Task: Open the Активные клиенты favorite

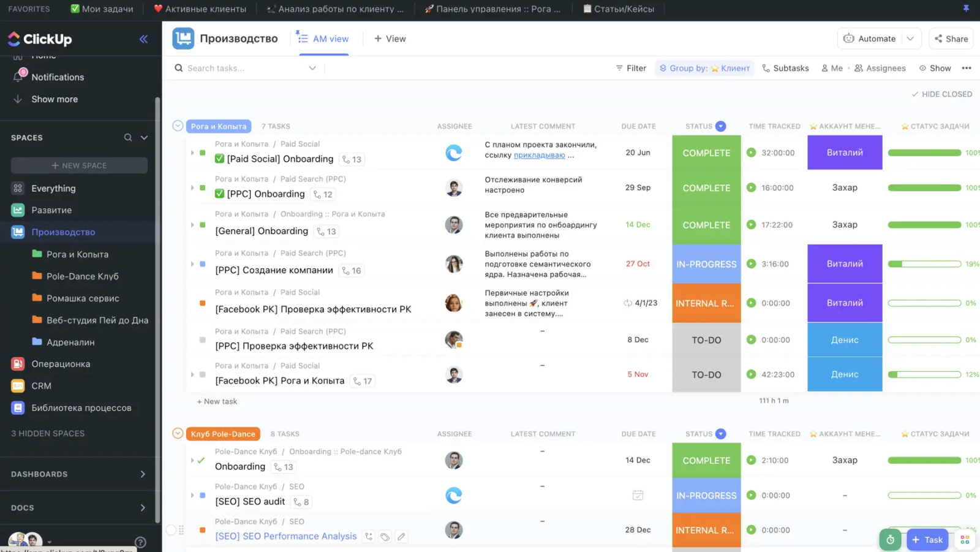Action: point(200,9)
